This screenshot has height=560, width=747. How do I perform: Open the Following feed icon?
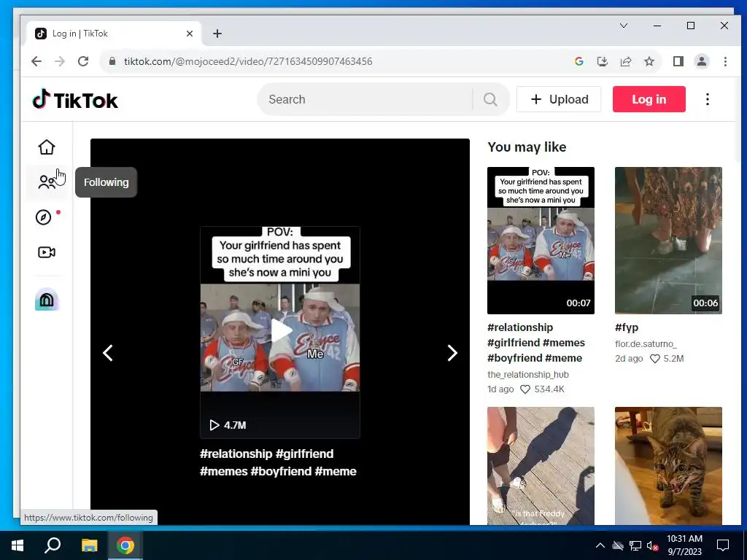(47, 182)
